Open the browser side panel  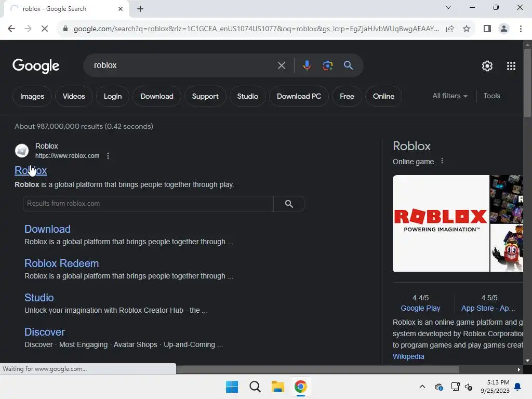[487, 29]
